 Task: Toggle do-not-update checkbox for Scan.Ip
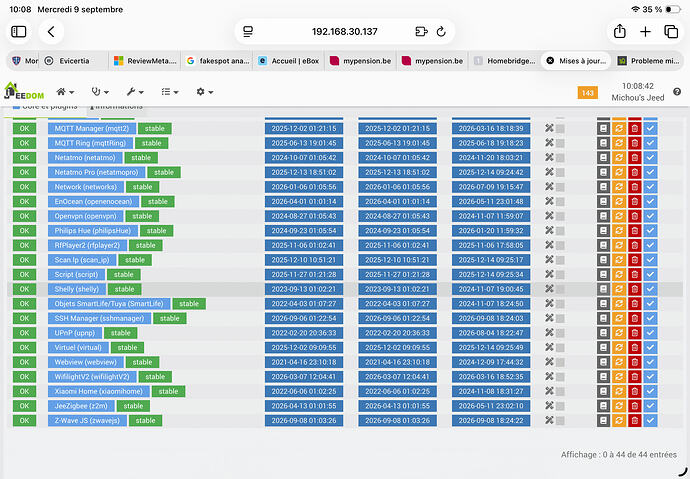[x=560, y=260]
